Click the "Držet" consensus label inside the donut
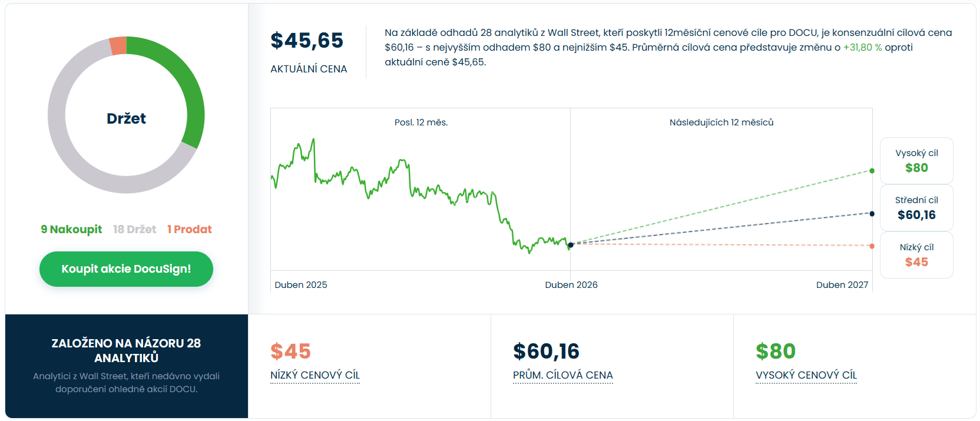This screenshot has height=421, width=980. pyautogui.click(x=126, y=118)
